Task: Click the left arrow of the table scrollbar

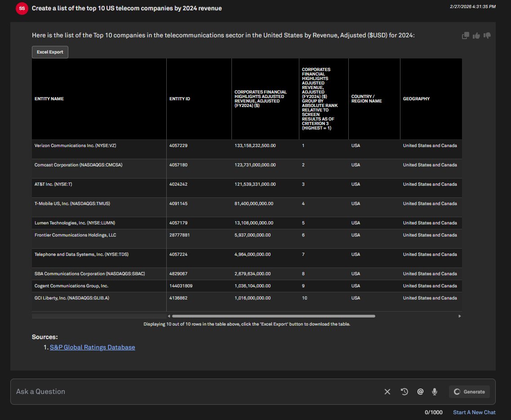Action: coord(169,316)
